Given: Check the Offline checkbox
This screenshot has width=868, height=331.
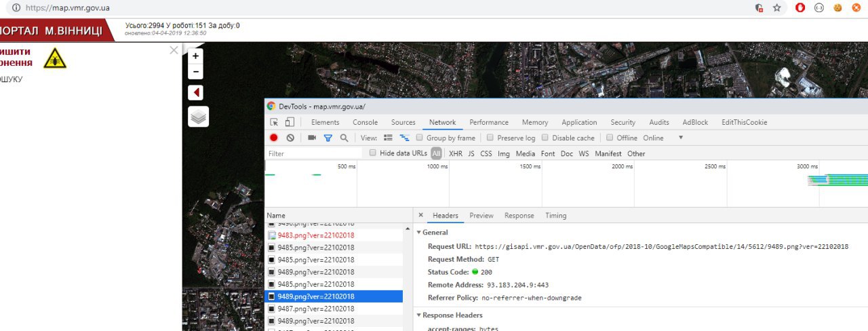Looking at the screenshot, I should pyautogui.click(x=610, y=138).
